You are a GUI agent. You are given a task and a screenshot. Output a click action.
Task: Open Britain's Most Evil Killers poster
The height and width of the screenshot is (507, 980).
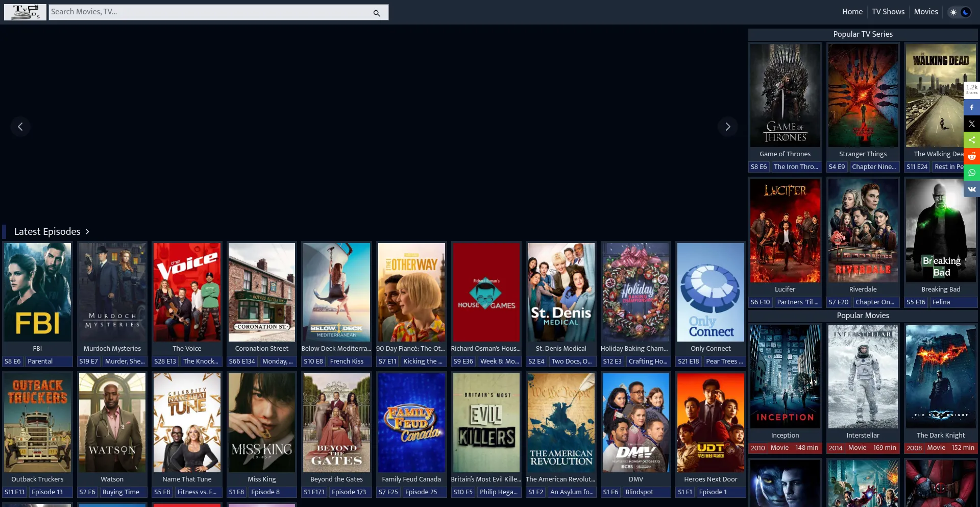pos(486,423)
